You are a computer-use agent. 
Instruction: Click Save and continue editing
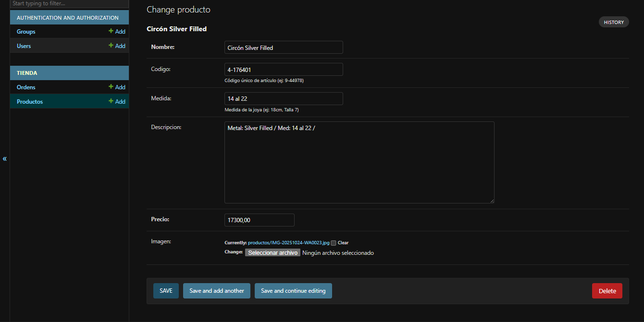point(293,291)
